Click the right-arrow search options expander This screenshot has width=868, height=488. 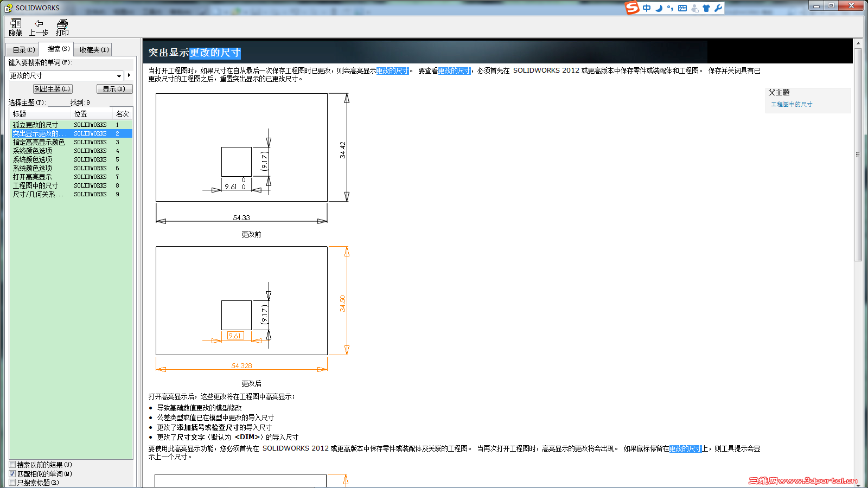[129, 75]
